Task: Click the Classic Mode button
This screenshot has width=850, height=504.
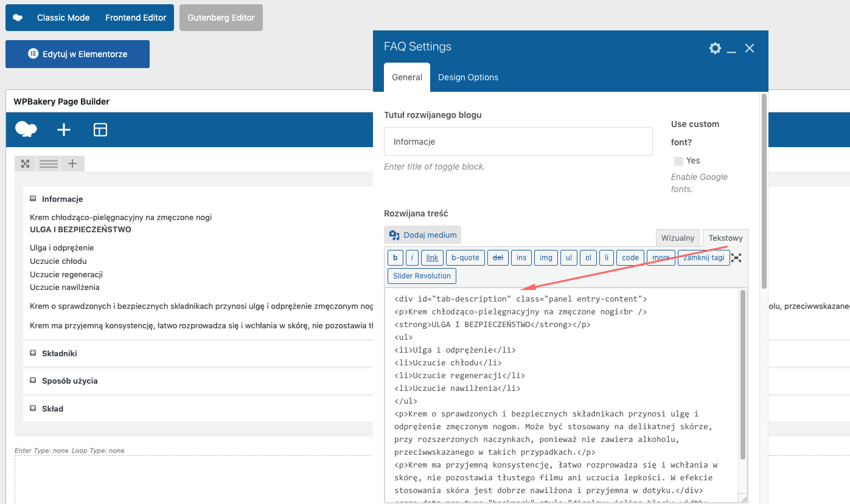Action: 63,18
